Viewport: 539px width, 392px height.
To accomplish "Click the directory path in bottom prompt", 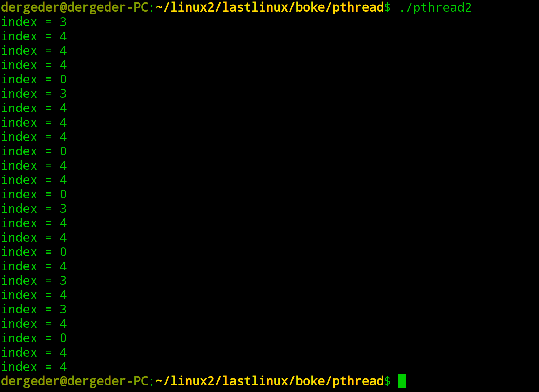I will tap(270, 381).
